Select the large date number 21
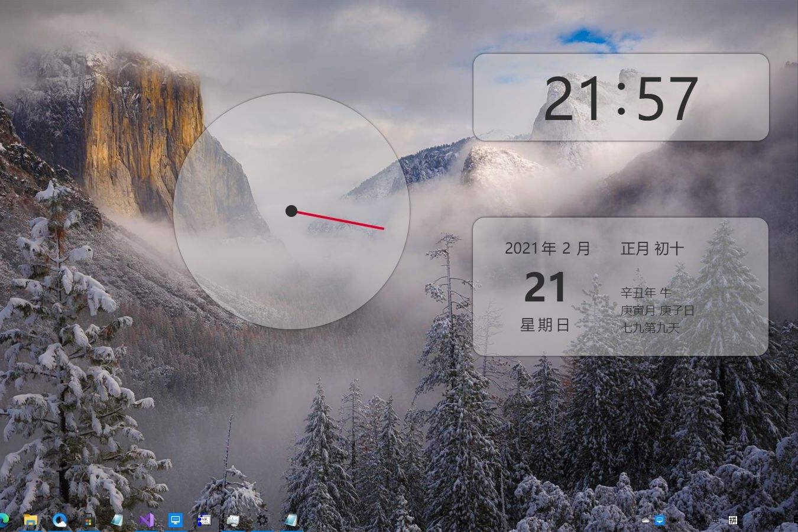The width and height of the screenshot is (798, 532). (x=545, y=288)
